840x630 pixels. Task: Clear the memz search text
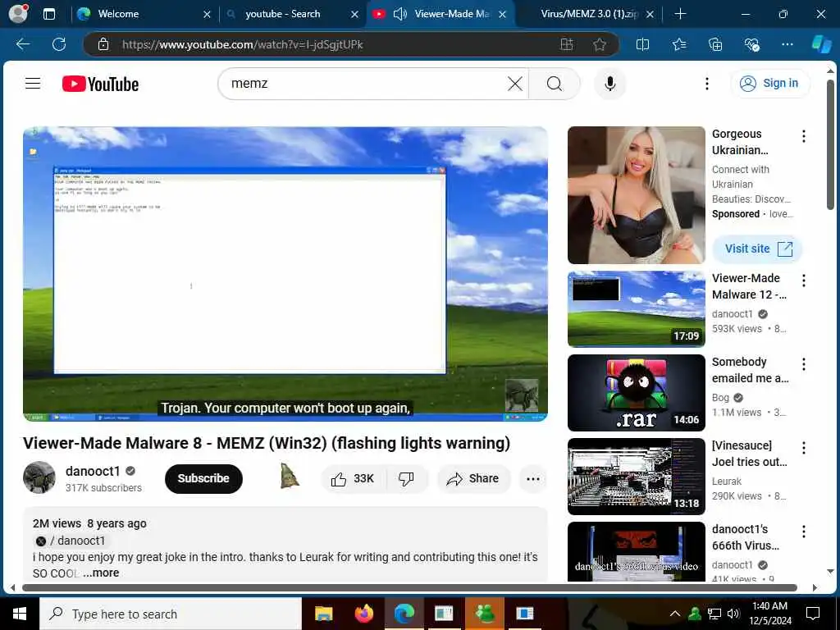[515, 84]
